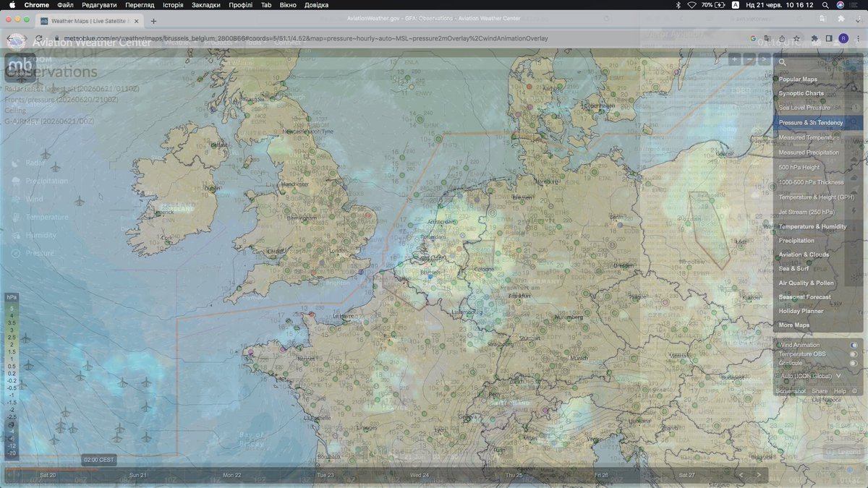This screenshot has width=868, height=488.
Task: Click the Wind layer icon
Action: coord(16,199)
